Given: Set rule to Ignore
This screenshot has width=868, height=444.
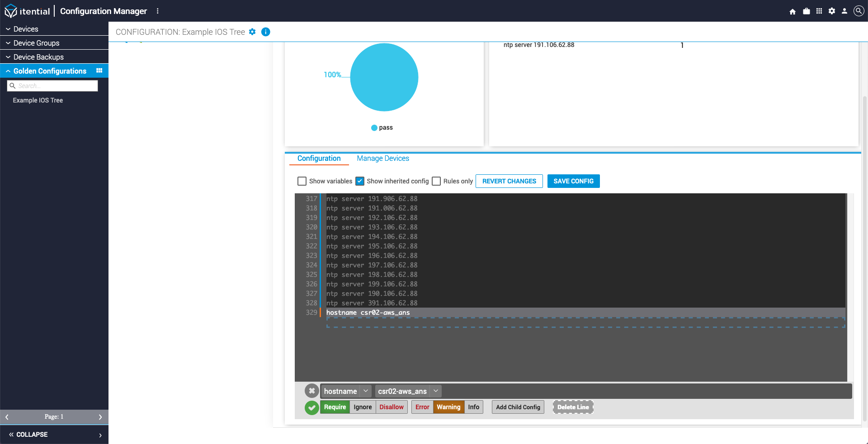Looking at the screenshot, I should coord(363,407).
